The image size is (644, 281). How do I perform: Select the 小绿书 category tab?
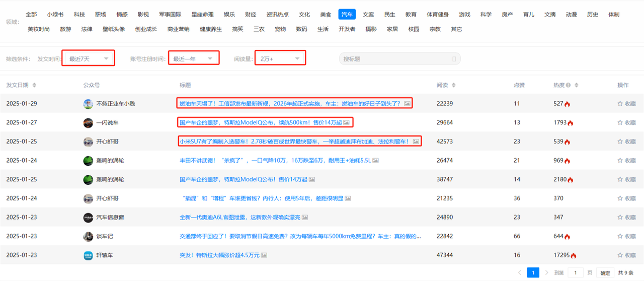(x=55, y=15)
